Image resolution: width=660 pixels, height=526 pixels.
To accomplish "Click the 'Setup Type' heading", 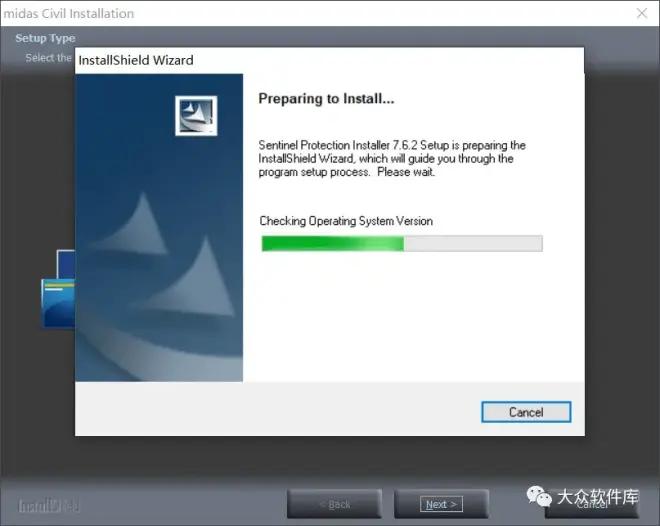I will tap(45, 38).
